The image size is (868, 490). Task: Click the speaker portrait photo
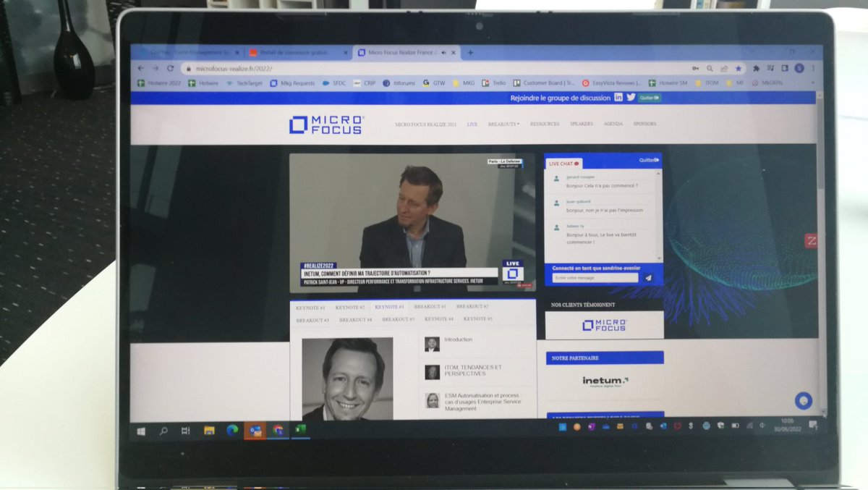coord(347,379)
